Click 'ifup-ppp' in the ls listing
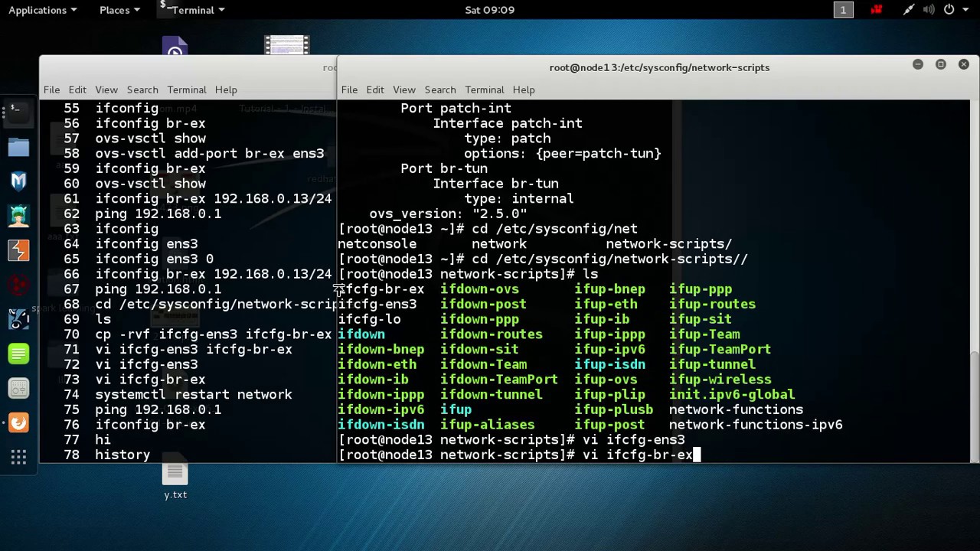This screenshot has height=551, width=980. pos(701,289)
